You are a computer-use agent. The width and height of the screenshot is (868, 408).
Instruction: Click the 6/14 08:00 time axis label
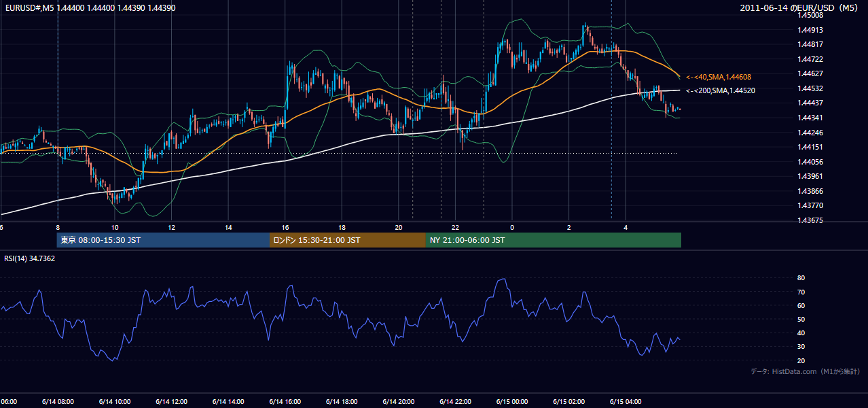[x=57, y=402]
